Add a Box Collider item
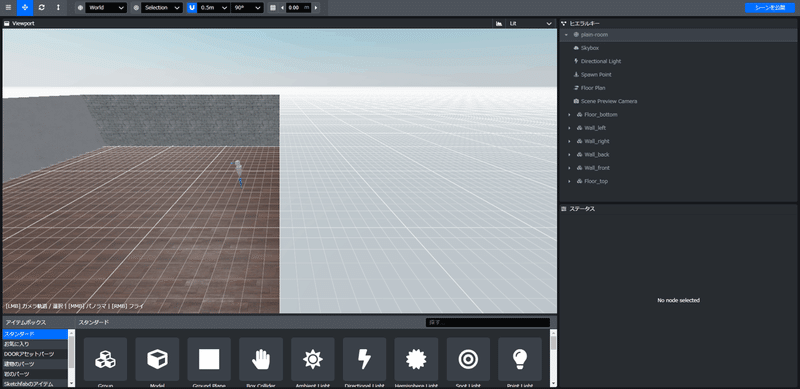 261,359
